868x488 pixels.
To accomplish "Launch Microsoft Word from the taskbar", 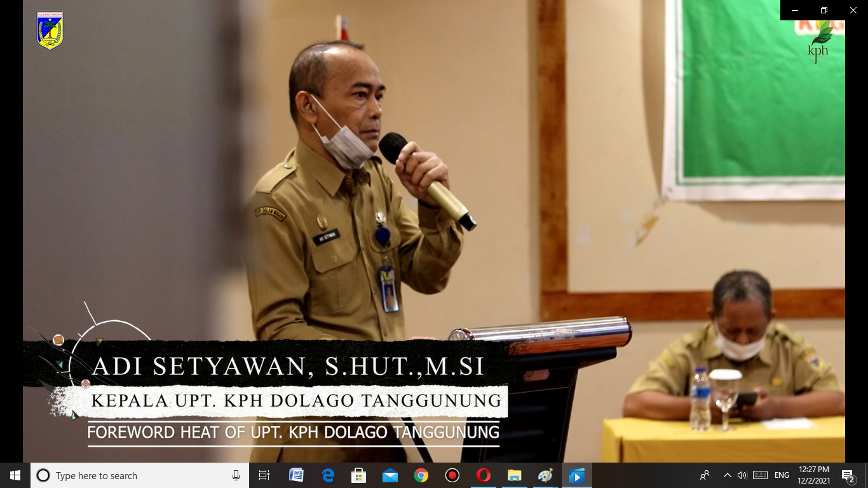I will tap(296, 475).
